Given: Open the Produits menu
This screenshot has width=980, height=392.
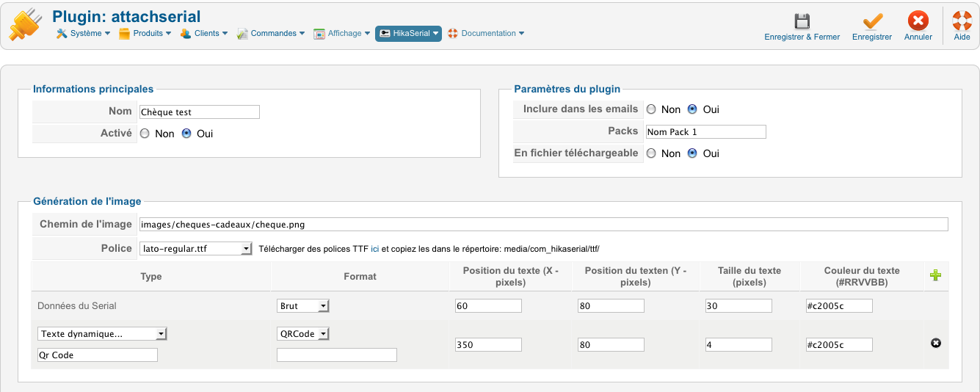Looking at the screenshot, I should 145,33.
